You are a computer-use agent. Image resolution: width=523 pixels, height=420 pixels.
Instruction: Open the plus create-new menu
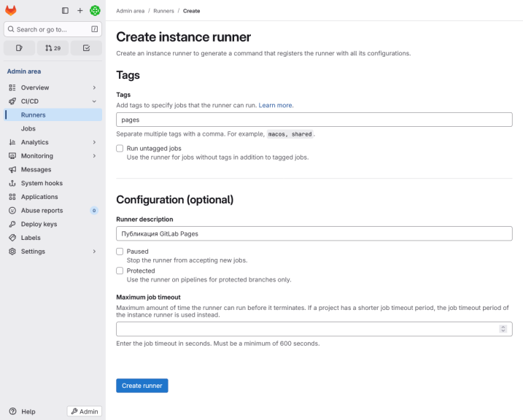pos(80,11)
